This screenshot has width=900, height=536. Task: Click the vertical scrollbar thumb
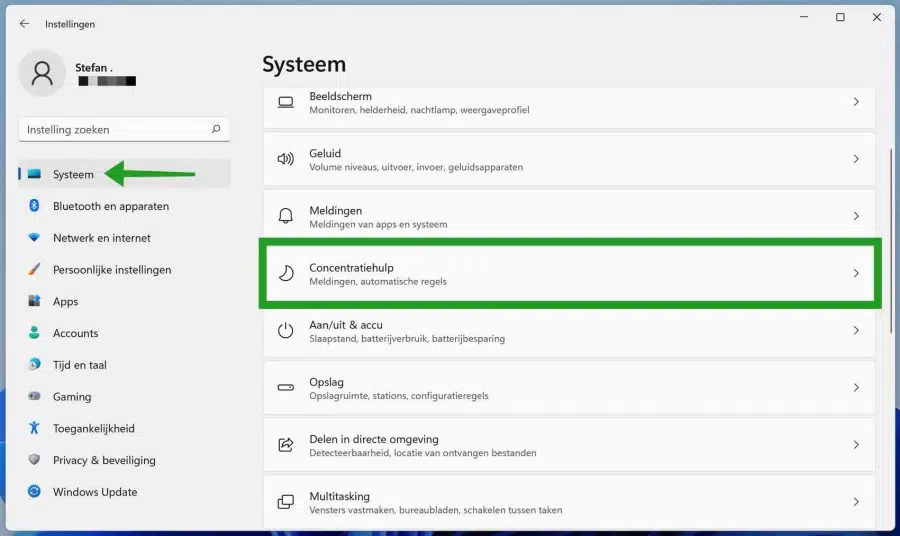pos(891,240)
